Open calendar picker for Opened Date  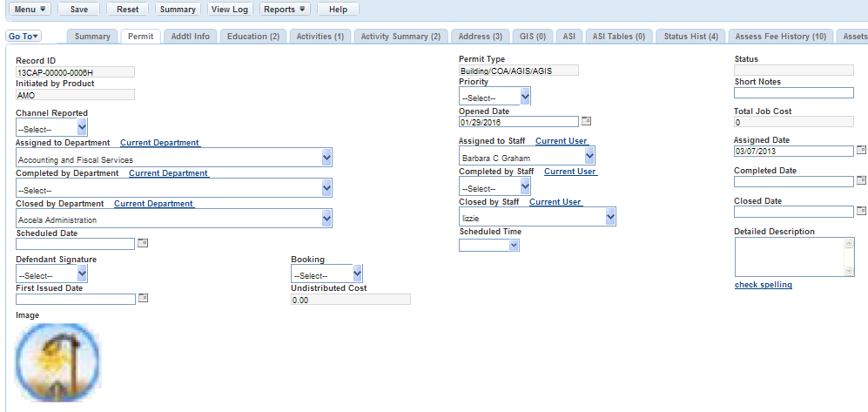pyautogui.click(x=586, y=121)
